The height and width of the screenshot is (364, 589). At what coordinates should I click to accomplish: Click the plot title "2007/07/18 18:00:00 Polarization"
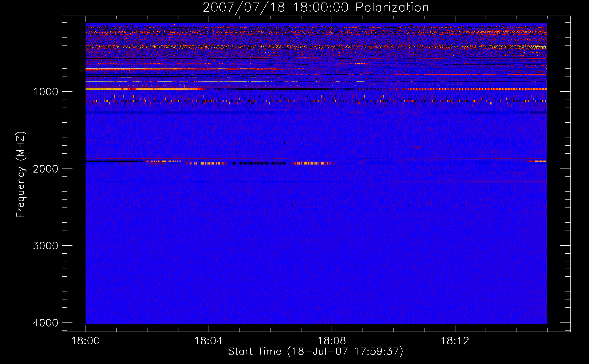pos(316,8)
